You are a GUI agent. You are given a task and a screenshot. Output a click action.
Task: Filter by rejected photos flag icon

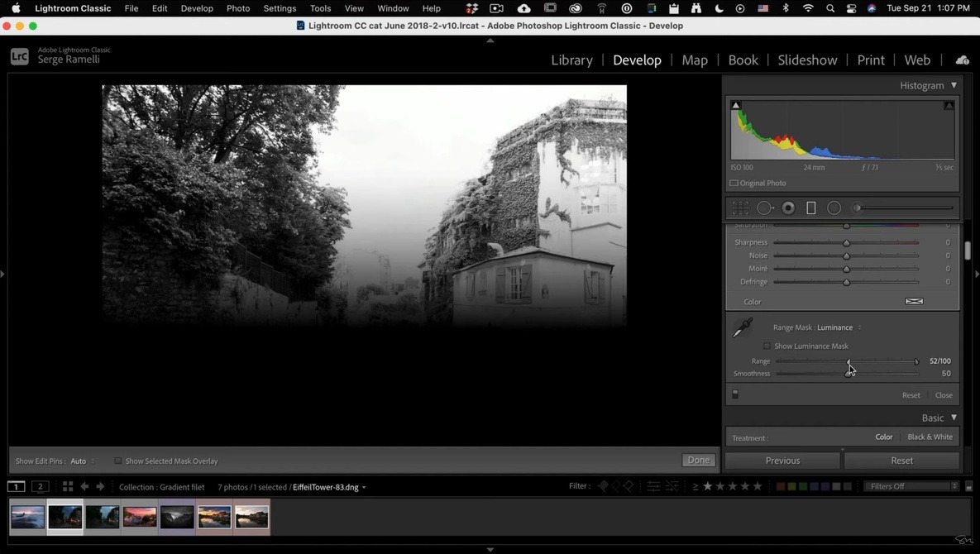[x=629, y=486]
